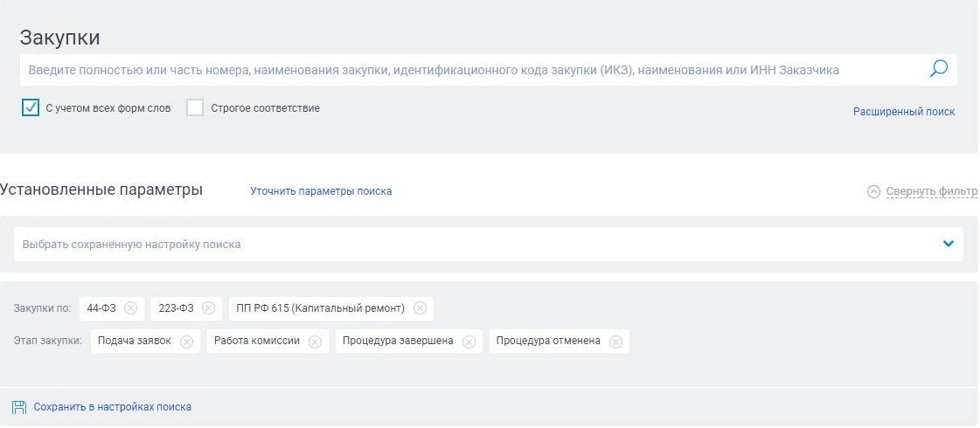Enable 'Строгое соответствие' checkbox

(x=195, y=107)
